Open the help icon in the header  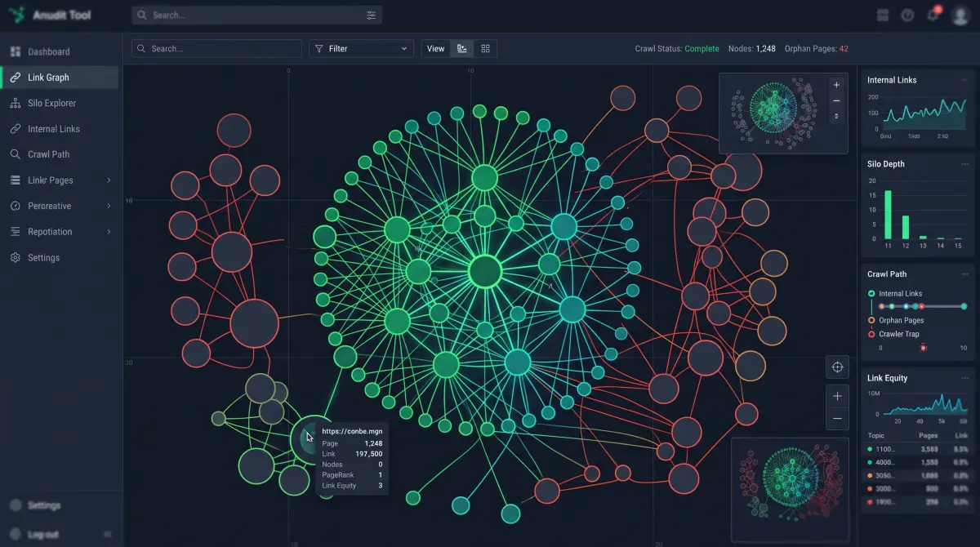coord(907,15)
